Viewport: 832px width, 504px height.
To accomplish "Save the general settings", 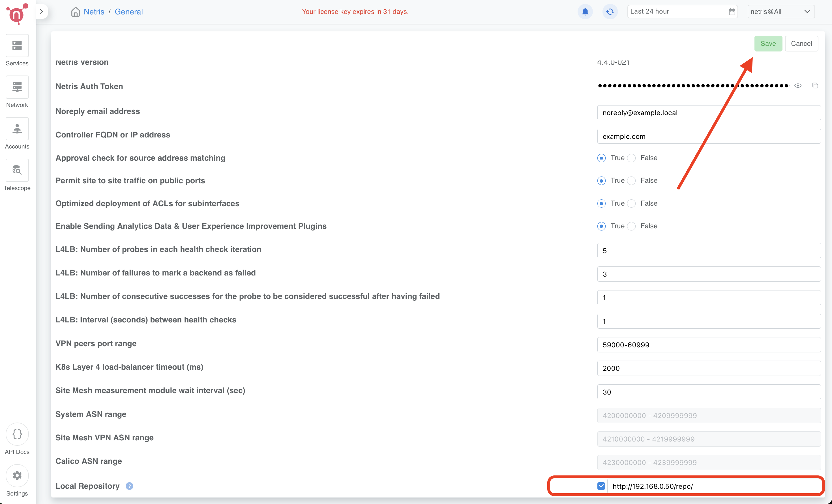I will (x=768, y=43).
